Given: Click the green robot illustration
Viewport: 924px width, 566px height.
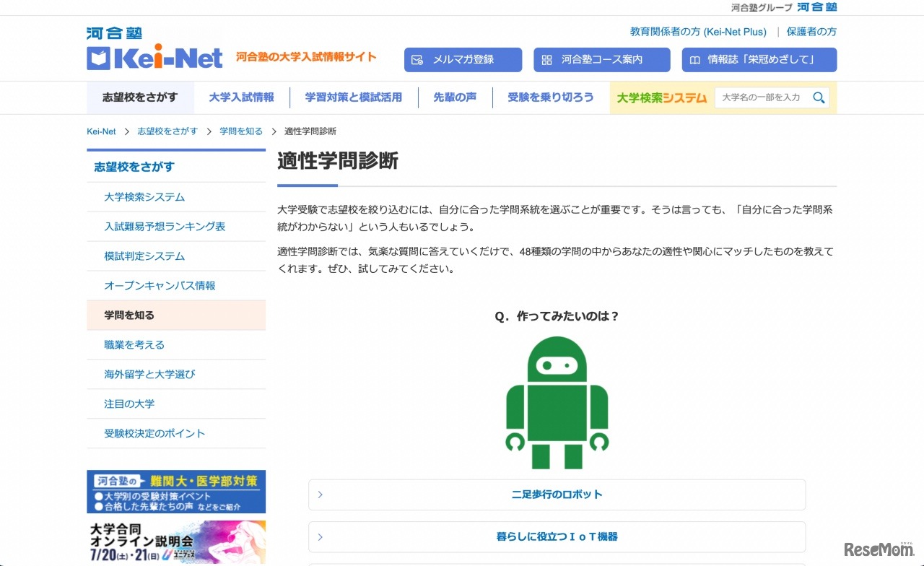Looking at the screenshot, I should (557, 403).
